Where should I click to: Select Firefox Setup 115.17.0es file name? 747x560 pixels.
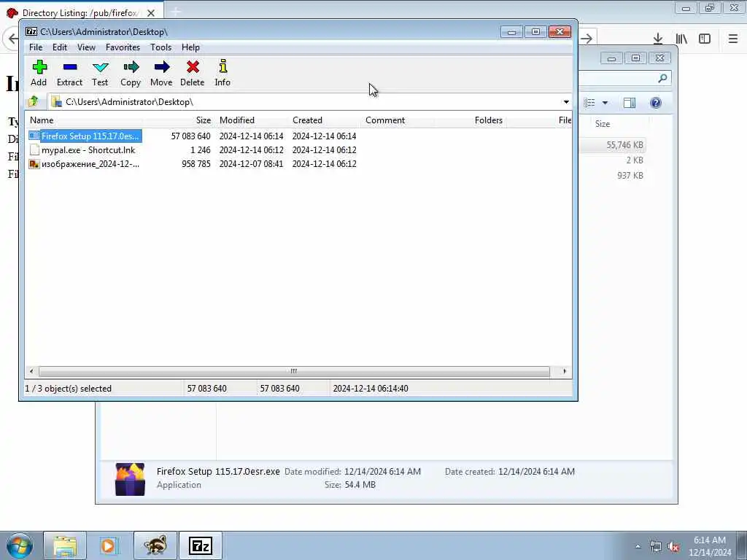click(x=90, y=136)
